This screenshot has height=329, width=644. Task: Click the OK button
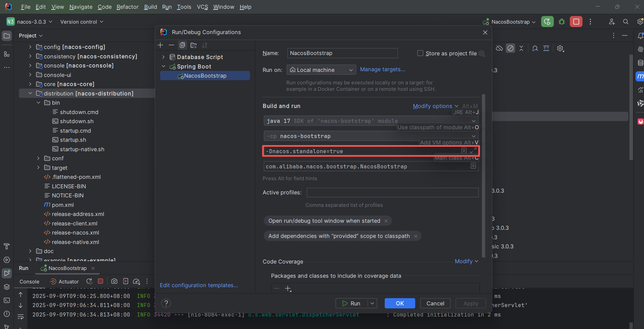(x=400, y=303)
